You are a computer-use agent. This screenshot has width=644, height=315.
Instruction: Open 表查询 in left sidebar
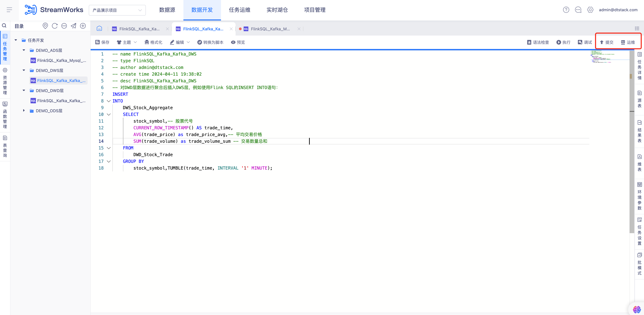coord(5,146)
